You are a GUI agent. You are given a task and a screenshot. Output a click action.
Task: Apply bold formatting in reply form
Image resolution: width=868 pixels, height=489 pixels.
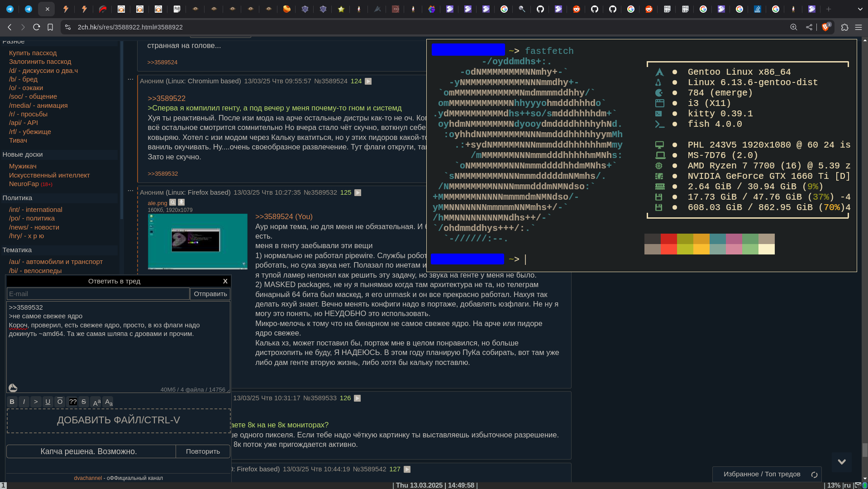[x=12, y=402]
